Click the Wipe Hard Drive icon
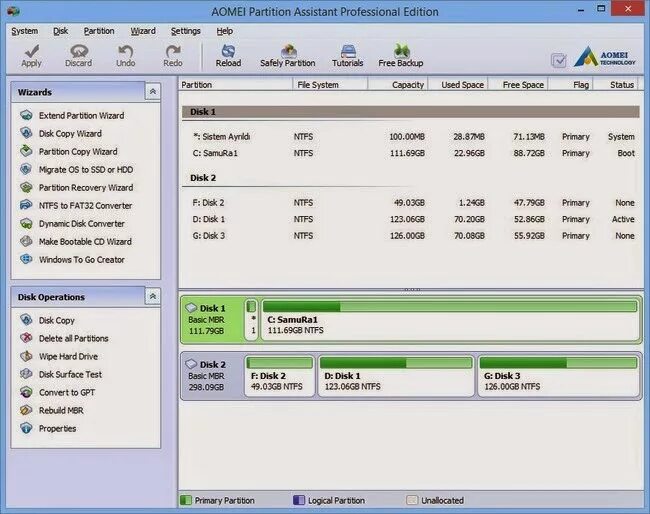Image resolution: width=650 pixels, height=514 pixels. [27, 356]
